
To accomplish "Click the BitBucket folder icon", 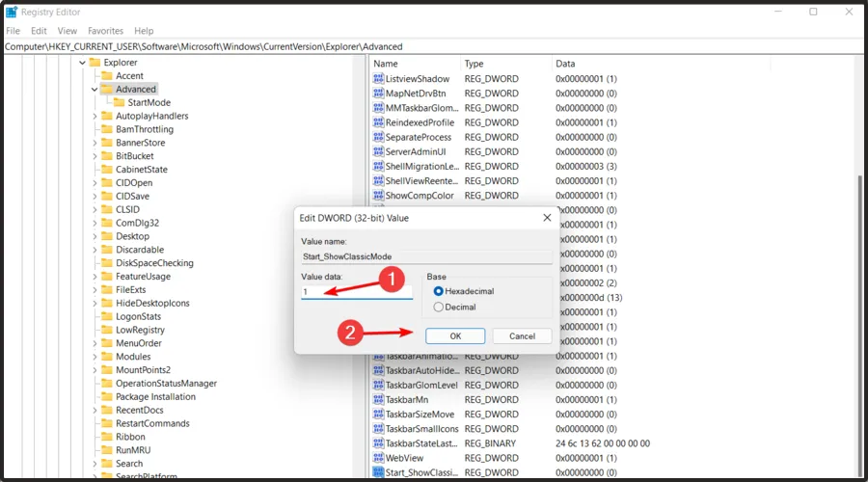I will (106, 156).
